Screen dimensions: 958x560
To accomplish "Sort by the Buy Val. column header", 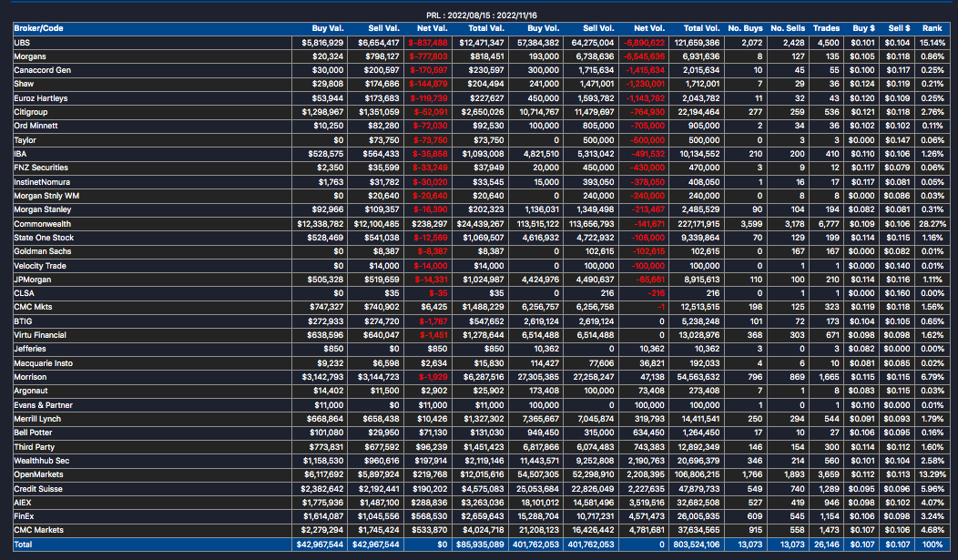I will [328, 28].
